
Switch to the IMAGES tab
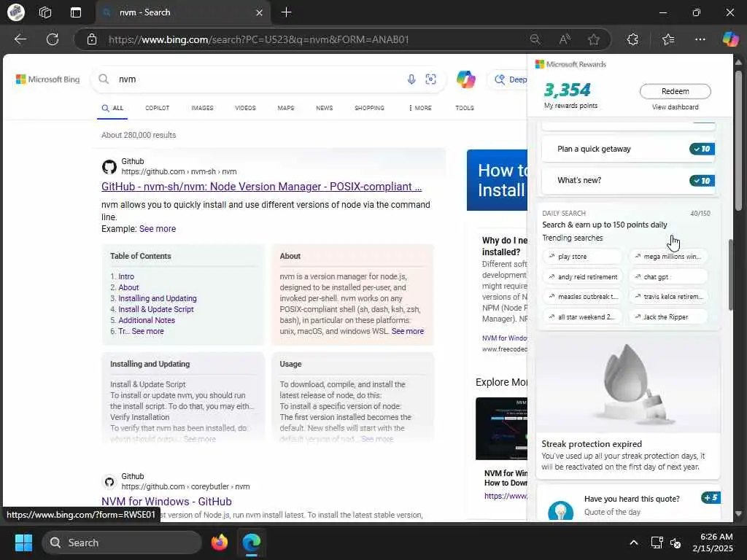(203, 108)
